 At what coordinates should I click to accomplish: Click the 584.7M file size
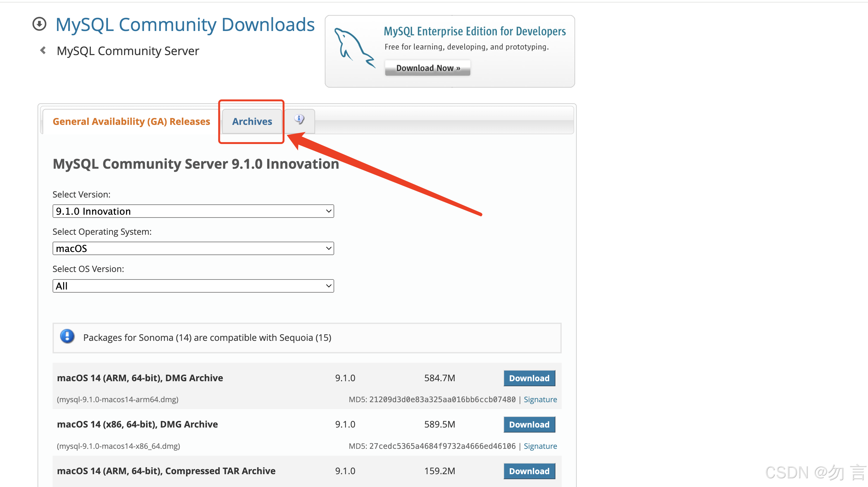(439, 378)
